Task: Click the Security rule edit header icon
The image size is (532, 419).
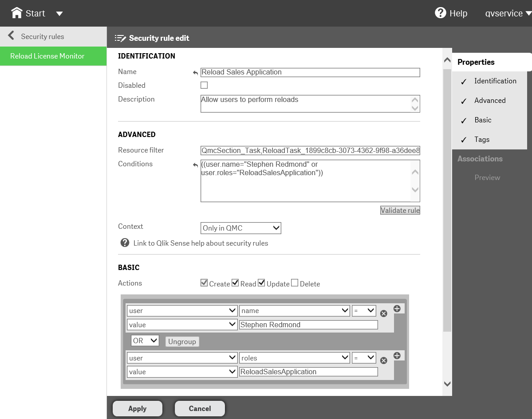Action: click(x=120, y=38)
